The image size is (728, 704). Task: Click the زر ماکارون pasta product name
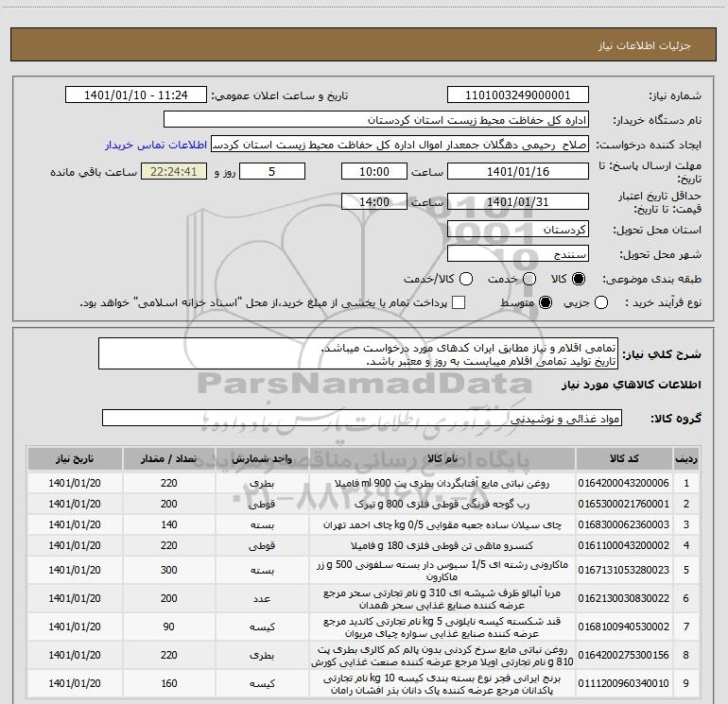click(442, 571)
